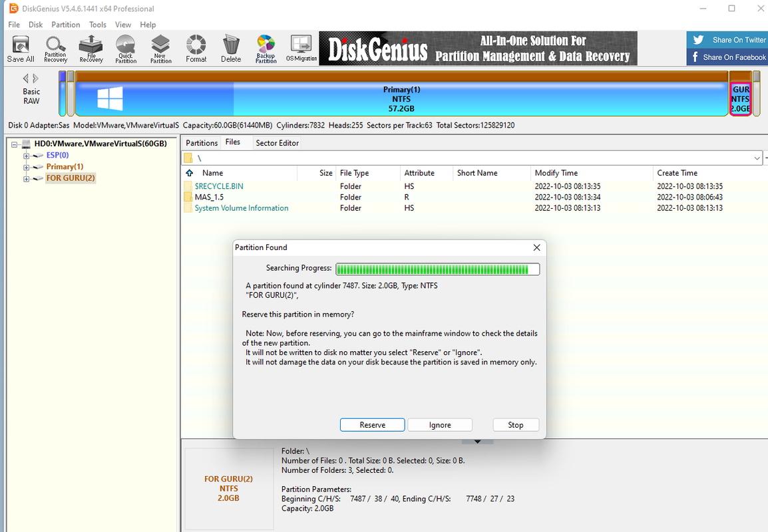
Task: Open the Partition Recovery tool
Action: pyautogui.click(x=55, y=49)
